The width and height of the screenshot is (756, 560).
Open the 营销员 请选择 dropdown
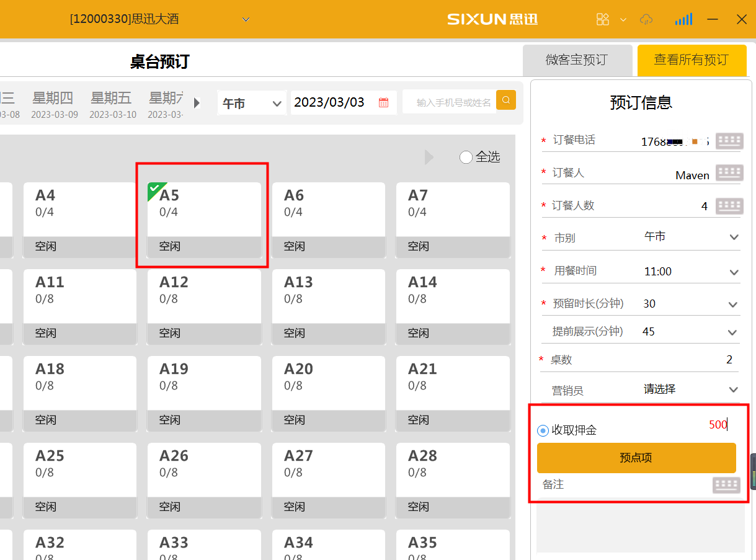click(734, 390)
